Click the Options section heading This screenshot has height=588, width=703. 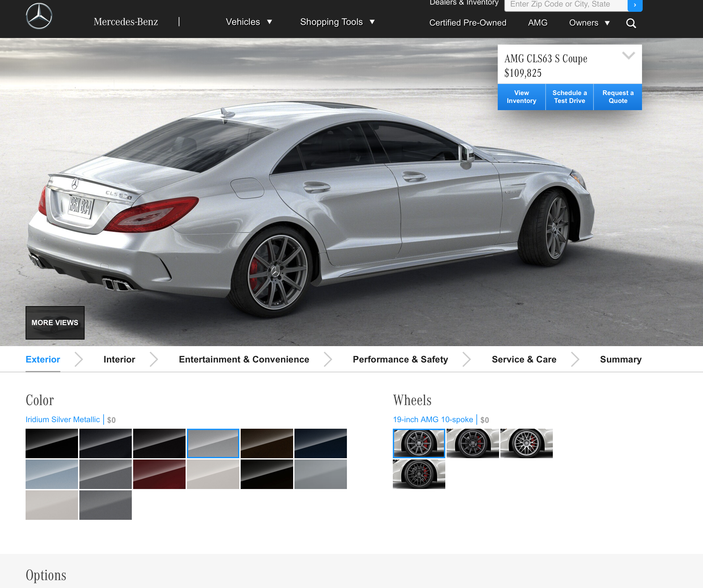(x=46, y=575)
